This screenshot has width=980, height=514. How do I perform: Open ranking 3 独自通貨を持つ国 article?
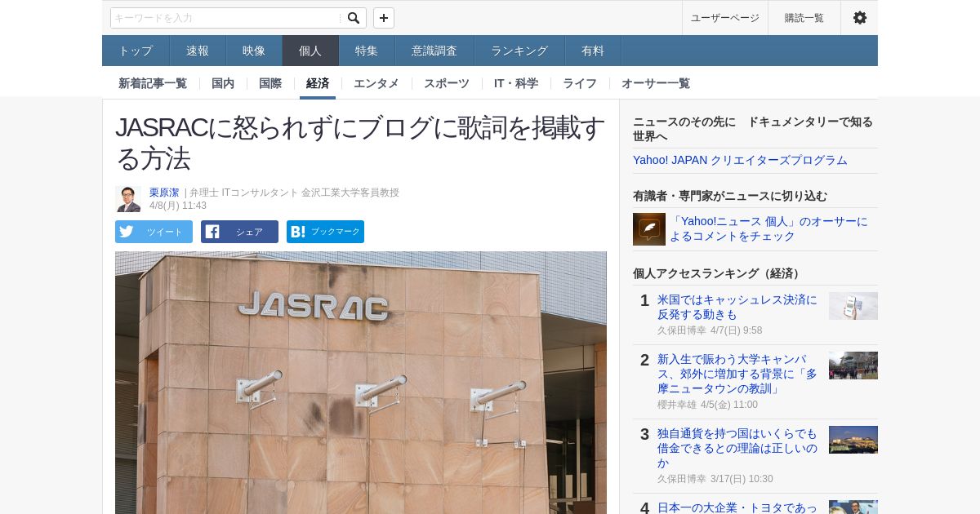(737, 448)
